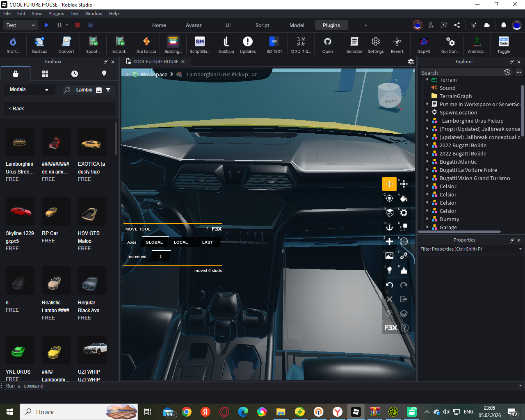The height and width of the screenshot is (420, 525).
Task: Expand the Lamborghini Urus Pickup tree node
Action: click(x=427, y=121)
